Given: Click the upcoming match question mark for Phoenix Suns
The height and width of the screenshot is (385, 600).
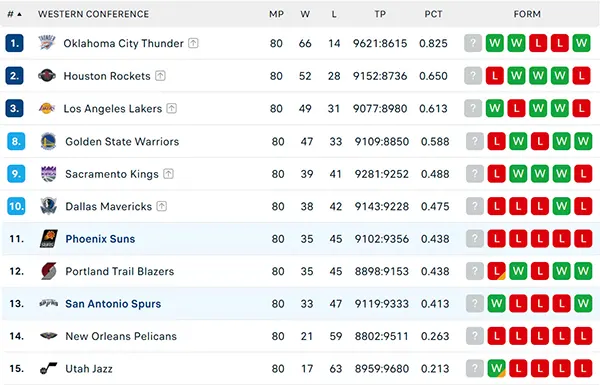Looking at the screenshot, I should [x=475, y=238].
